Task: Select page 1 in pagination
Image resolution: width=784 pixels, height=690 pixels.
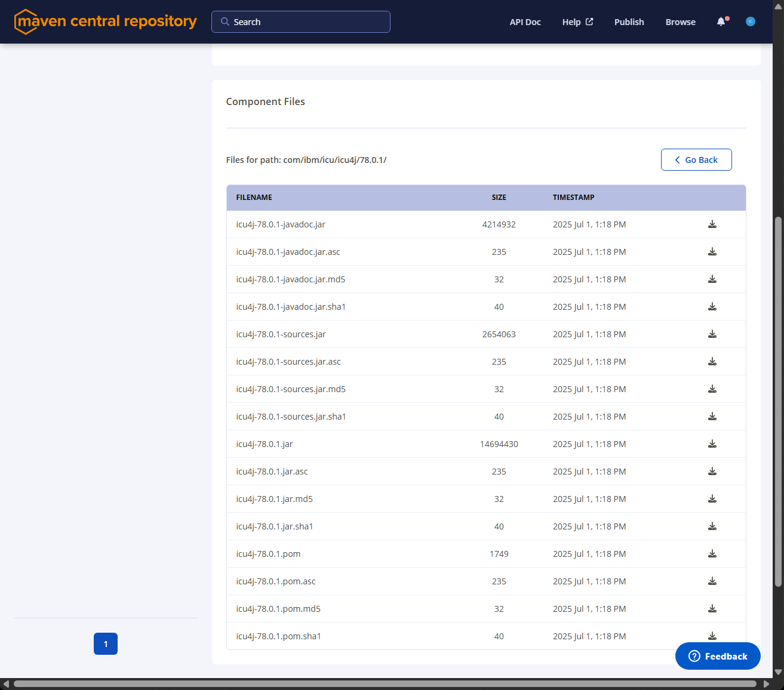Action: tap(106, 644)
